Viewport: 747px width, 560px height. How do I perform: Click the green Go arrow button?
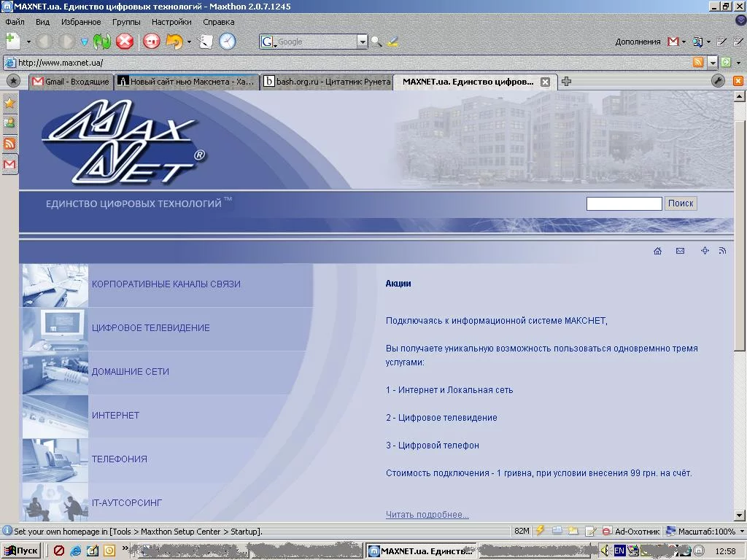coord(726,62)
